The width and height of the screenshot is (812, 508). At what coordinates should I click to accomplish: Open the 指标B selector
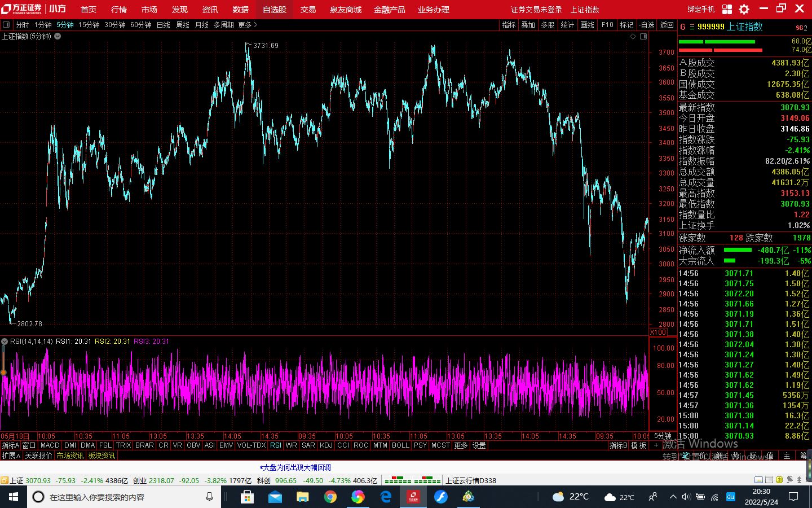(x=619, y=445)
